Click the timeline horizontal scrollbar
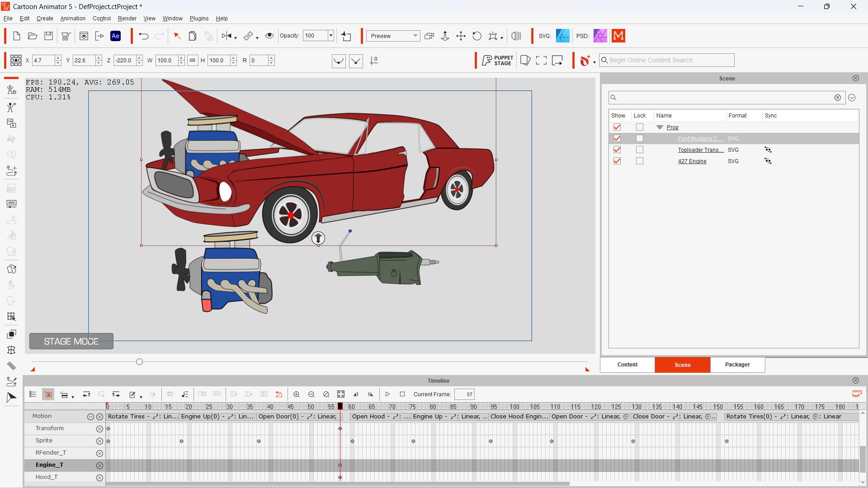Image resolution: width=868 pixels, height=488 pixels. click(x=337, y=484)
